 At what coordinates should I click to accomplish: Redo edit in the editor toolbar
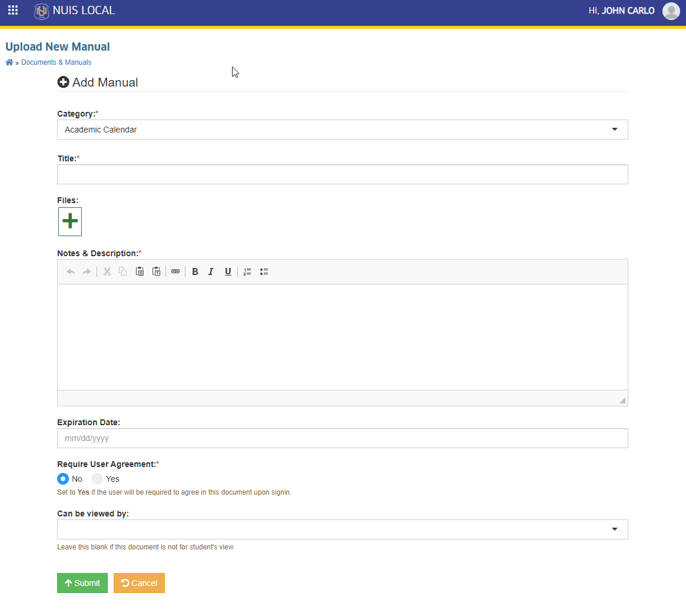coord(87,271)
